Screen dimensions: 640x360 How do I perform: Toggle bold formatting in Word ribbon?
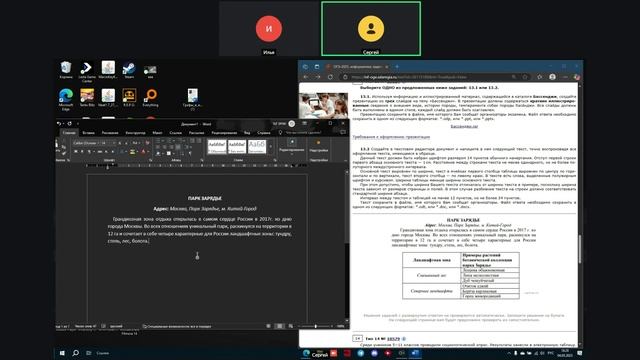76,152
